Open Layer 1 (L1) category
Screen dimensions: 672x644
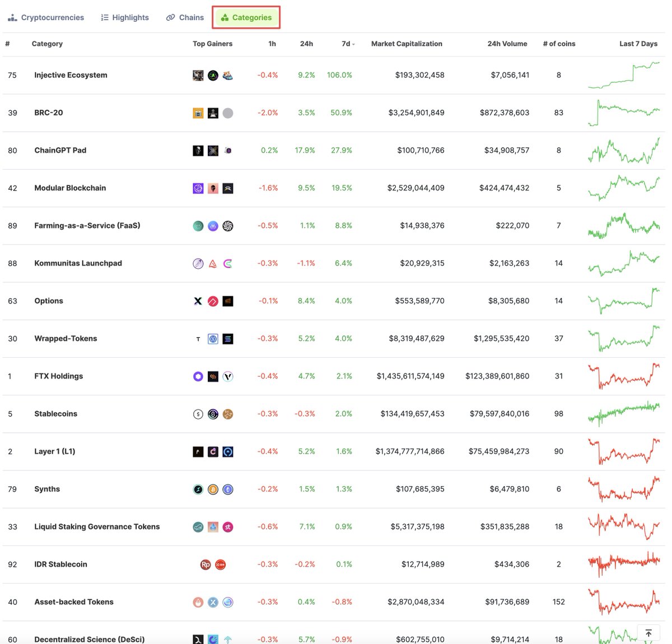pos(55,451)
